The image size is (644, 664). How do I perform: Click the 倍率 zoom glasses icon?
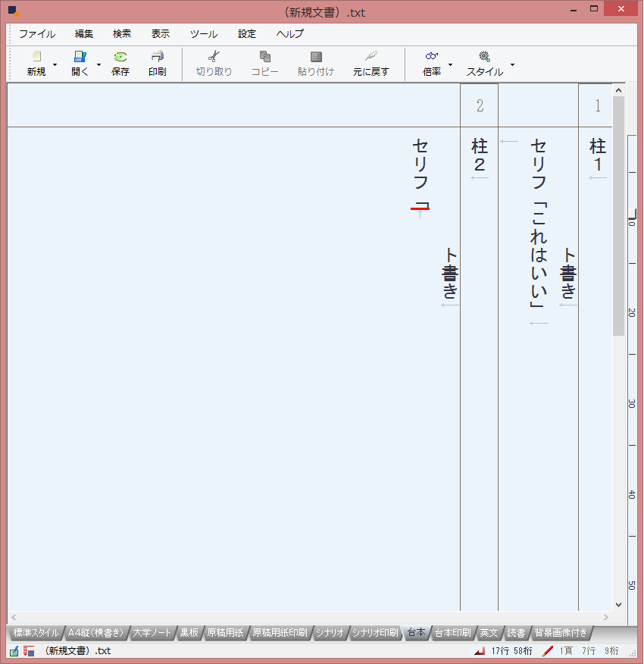(x=432, y=56)
